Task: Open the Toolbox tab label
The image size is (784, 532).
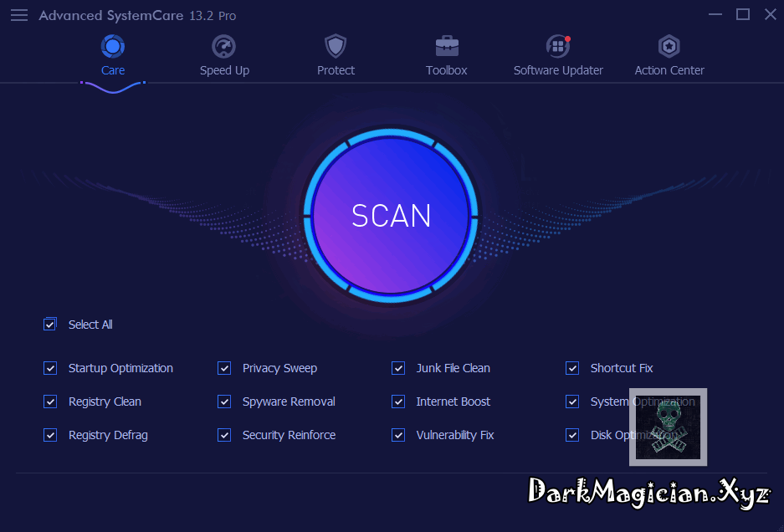Action: pos(447,70)
